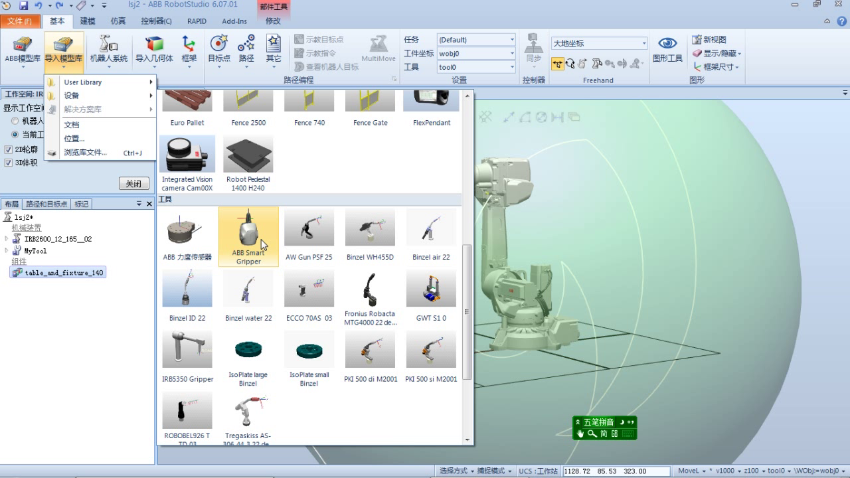Toggle the 2D轮廓 checkbox

pos(8,149)
